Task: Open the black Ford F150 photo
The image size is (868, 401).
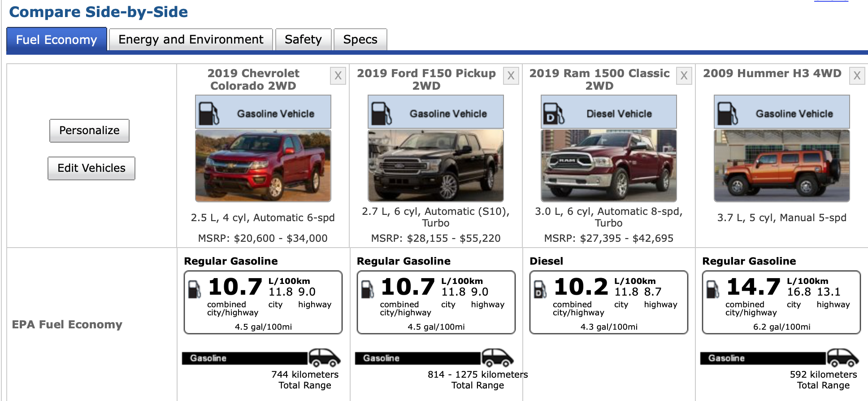Action: [436, 166]
